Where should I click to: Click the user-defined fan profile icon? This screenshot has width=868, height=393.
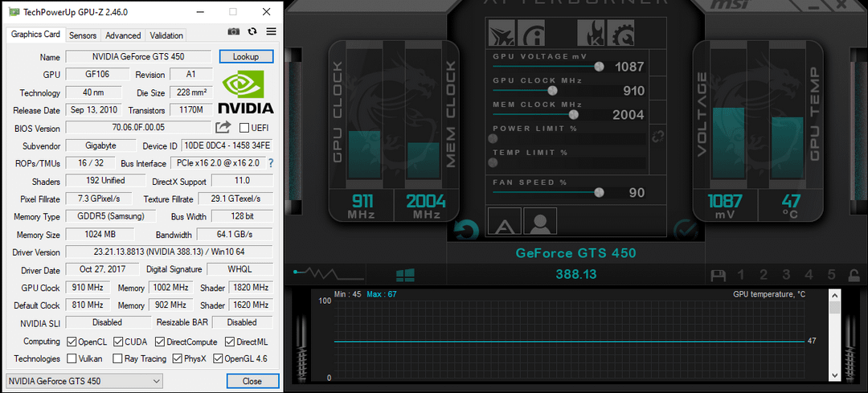pos(540,222)
